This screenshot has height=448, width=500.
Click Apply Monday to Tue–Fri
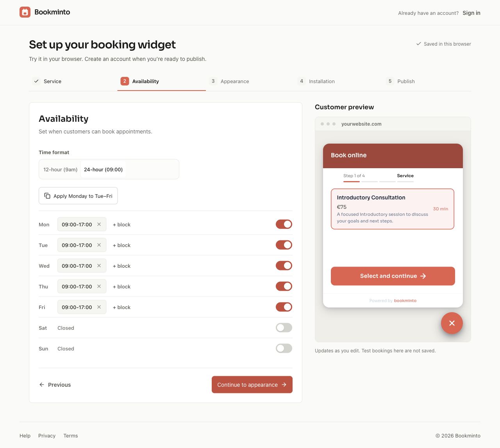point(78,196)
